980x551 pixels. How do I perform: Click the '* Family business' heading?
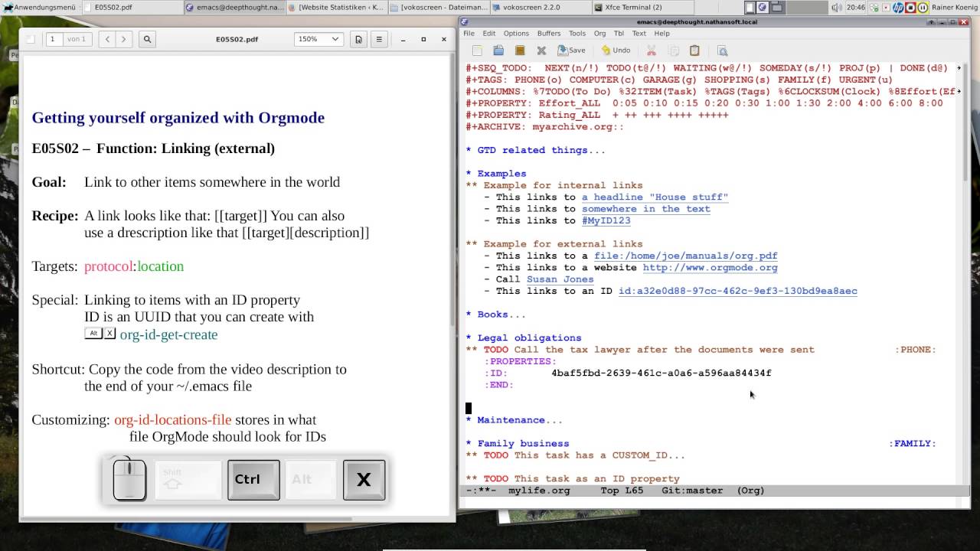(518, 443)
